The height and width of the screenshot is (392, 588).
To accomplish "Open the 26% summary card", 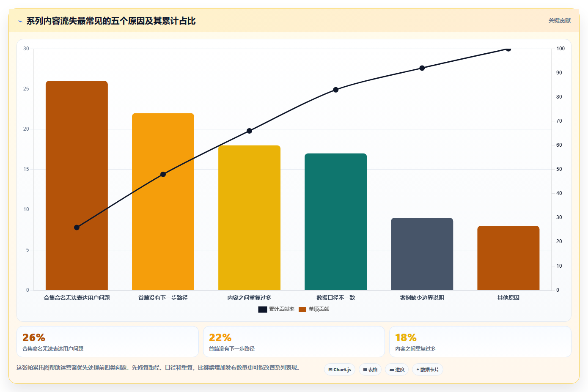I will tap(107, 342).
